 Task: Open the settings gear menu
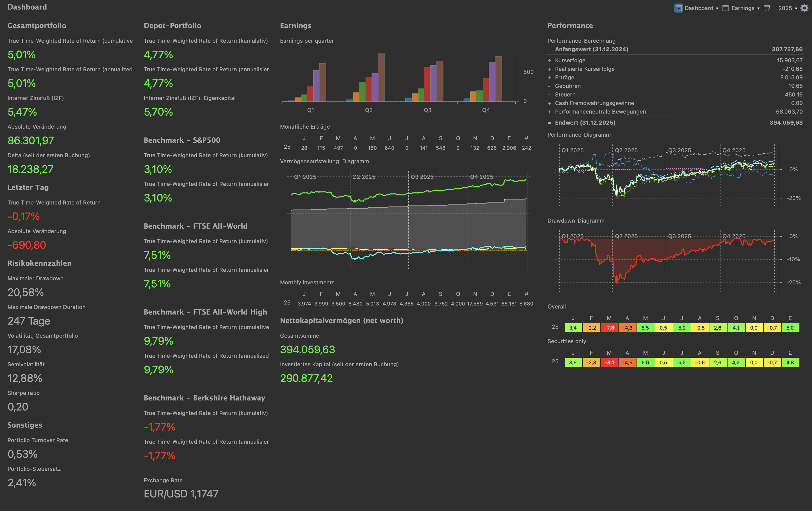coord(804,8)
